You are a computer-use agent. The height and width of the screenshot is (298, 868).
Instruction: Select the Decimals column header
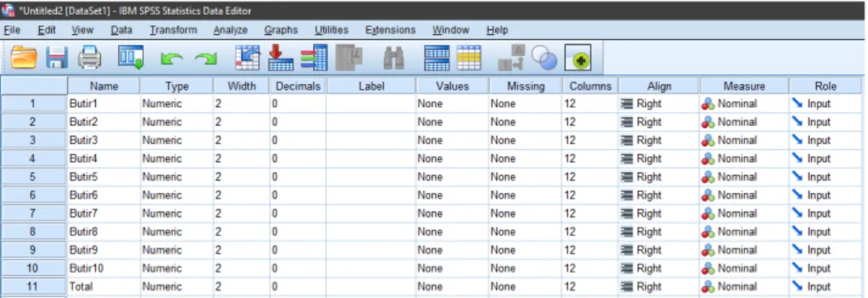(x=299, y=85)
